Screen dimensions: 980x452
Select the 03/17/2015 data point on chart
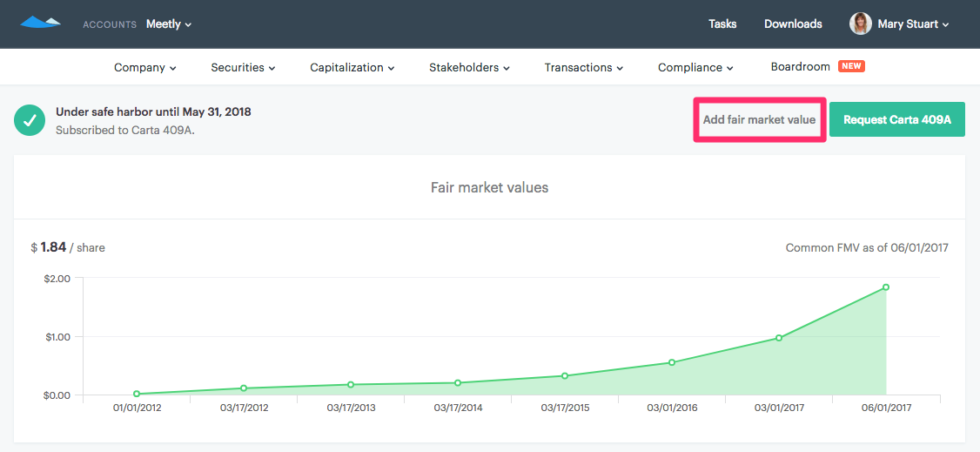point(565,375)
